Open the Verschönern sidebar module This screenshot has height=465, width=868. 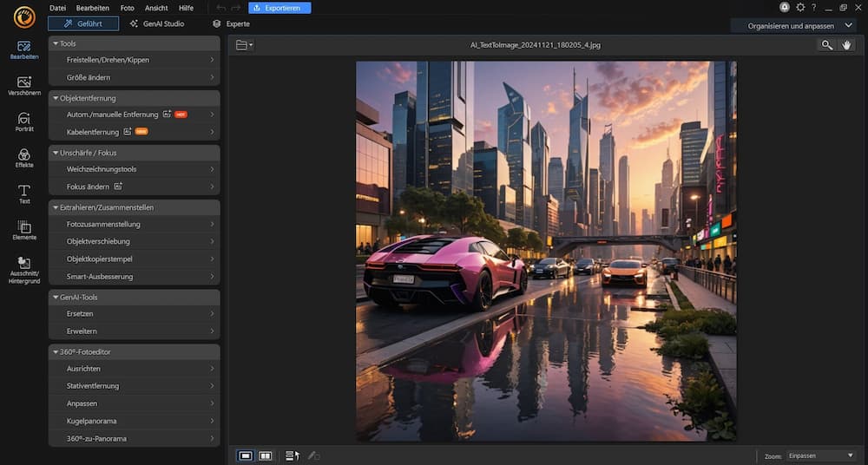point(23,86)
